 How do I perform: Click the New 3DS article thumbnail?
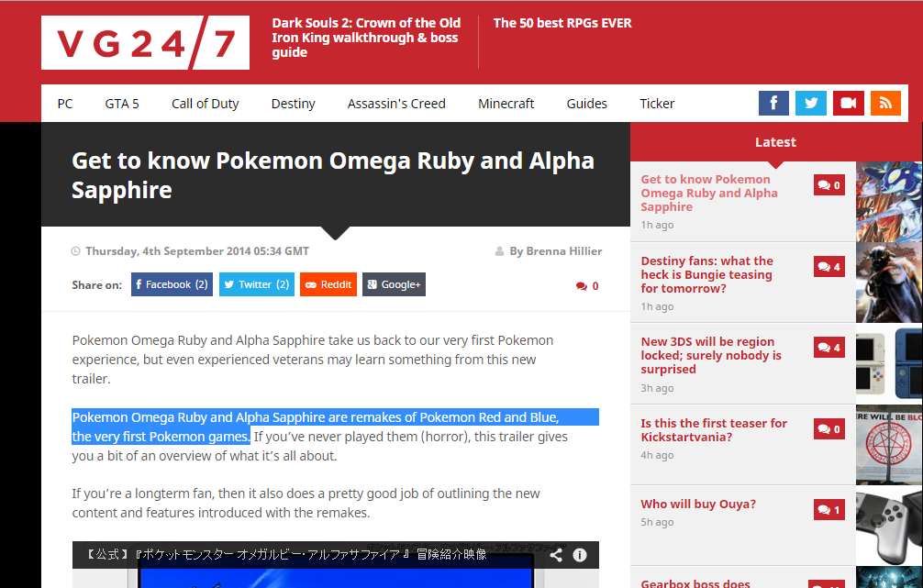point(889,364)
